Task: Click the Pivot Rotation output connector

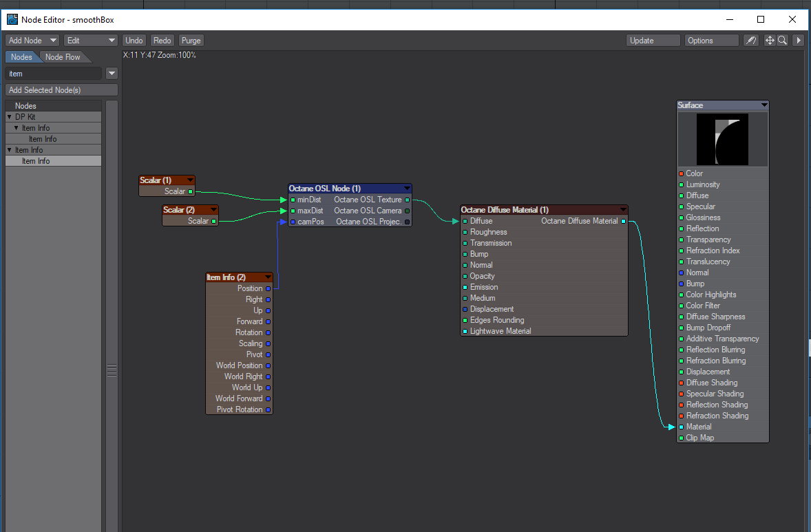Action: coord(268,409)
